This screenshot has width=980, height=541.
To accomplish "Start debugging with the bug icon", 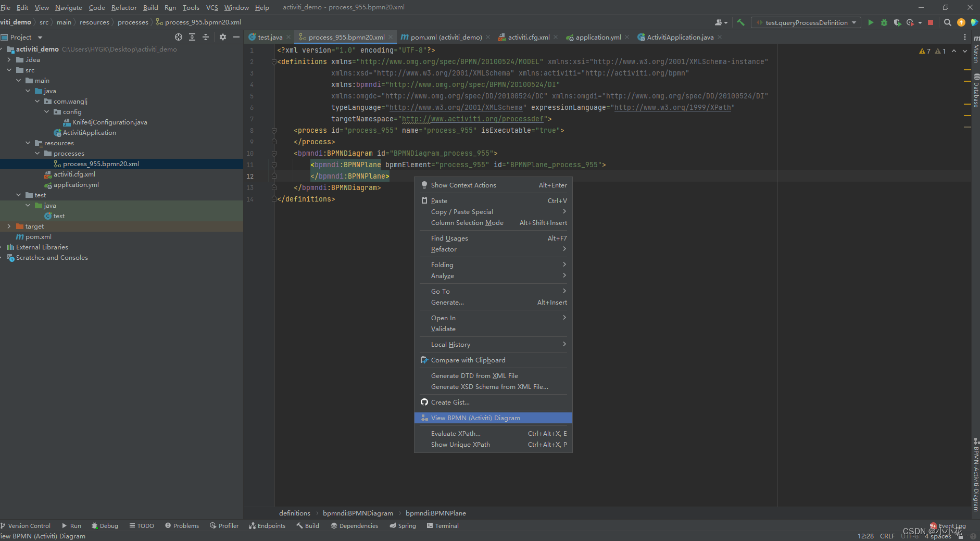I will [x=884, y=22].
